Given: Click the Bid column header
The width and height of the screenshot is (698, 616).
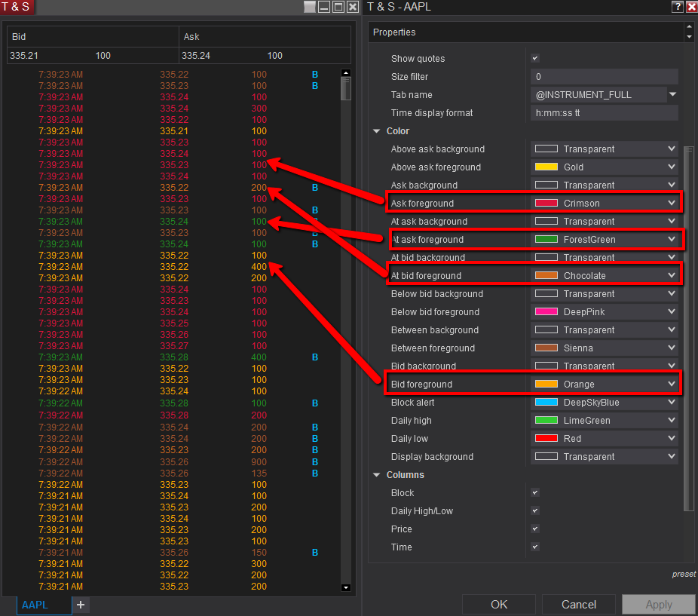Looking at the screenshot, I should (93, 36).
